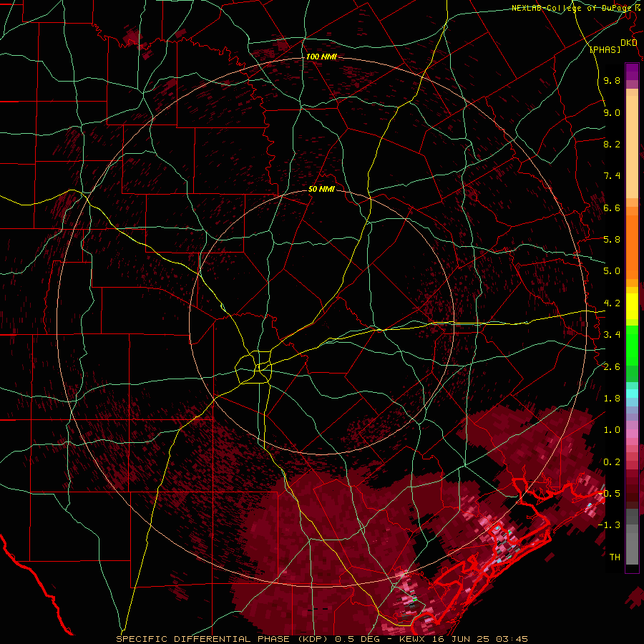Click the pink colorbar segment near 1.0
The height and width of the screenshot is (644, 644).
tap(632, 434)
